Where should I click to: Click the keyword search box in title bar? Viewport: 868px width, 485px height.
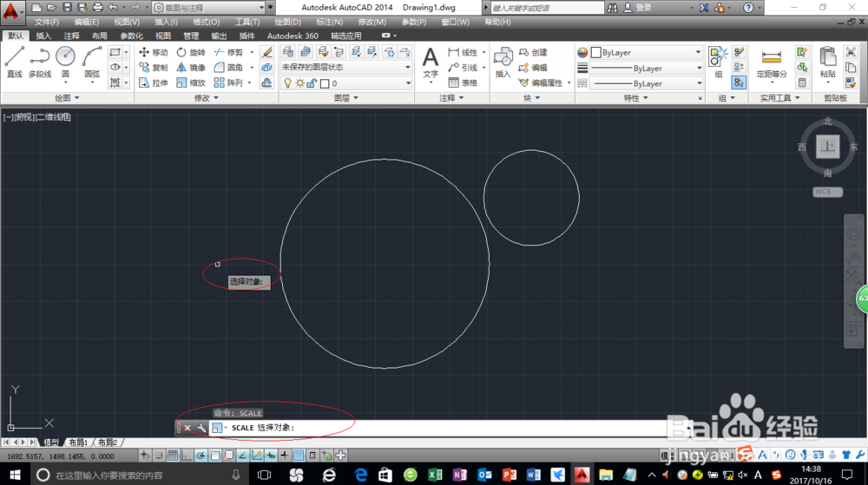pyautogui.click(x=547, y=8)
